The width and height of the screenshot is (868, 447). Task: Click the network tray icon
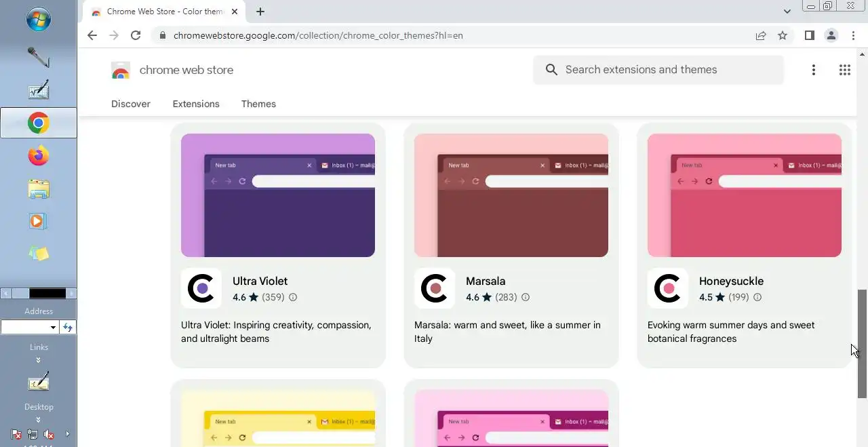click(33, 434)
